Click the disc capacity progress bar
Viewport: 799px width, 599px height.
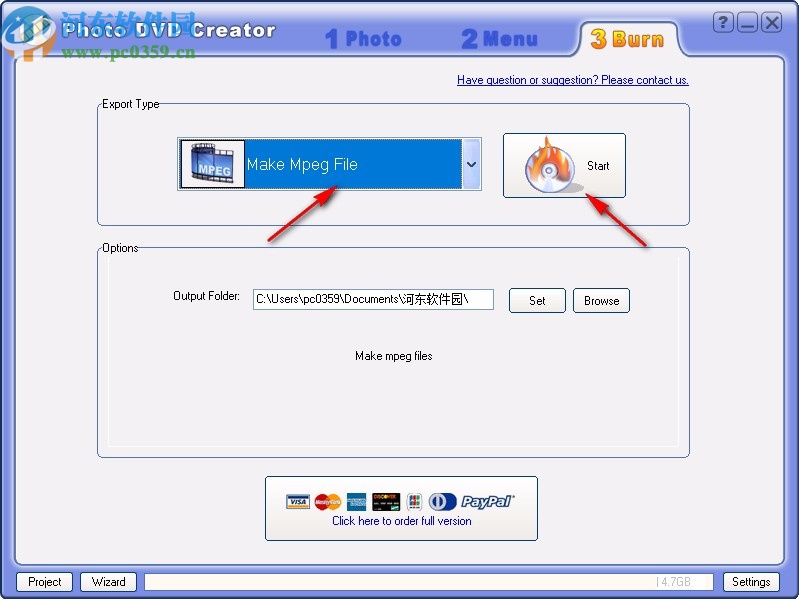(x=429, y=582)
